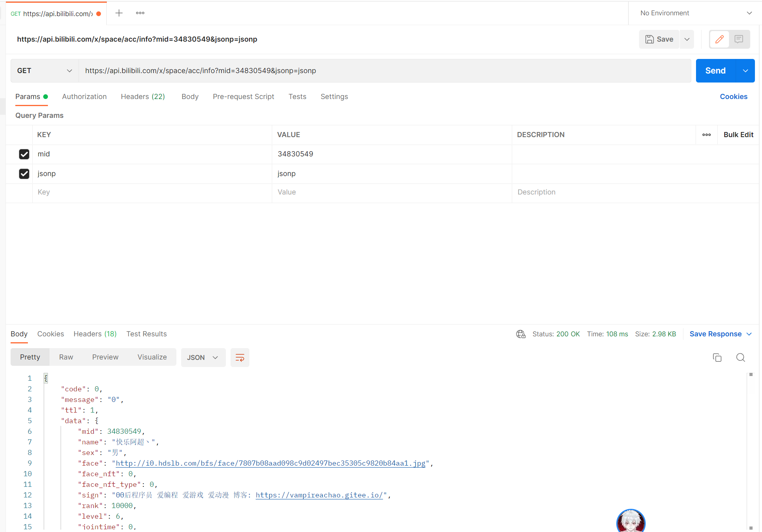Viewport: 762px width, 532px height.
Task: Select the Raw response view tab
Action: point(66,357)
